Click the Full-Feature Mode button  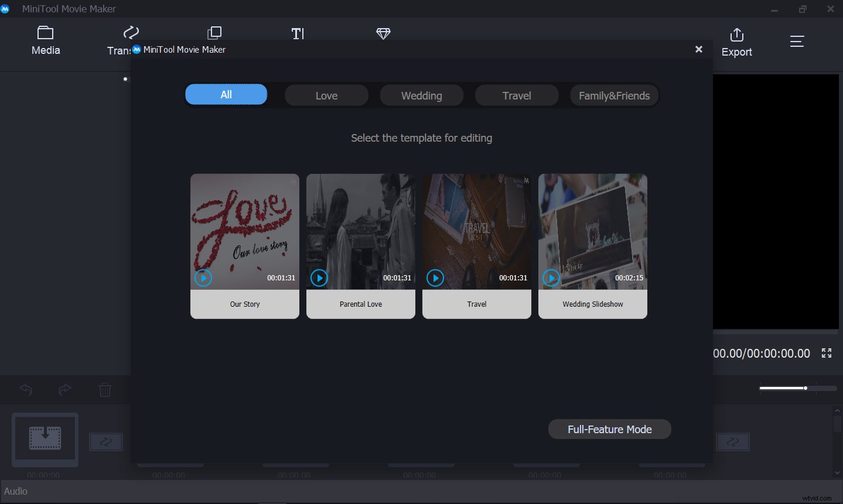pos(609,429)
